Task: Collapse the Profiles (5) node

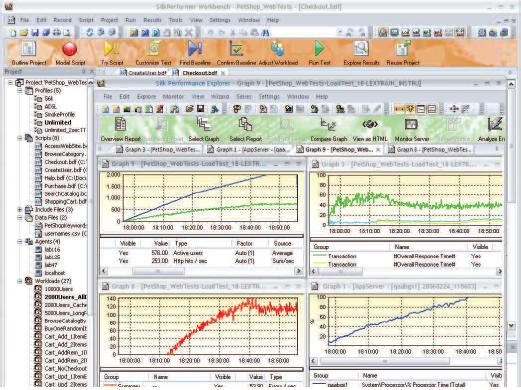Action: (20, 91)
